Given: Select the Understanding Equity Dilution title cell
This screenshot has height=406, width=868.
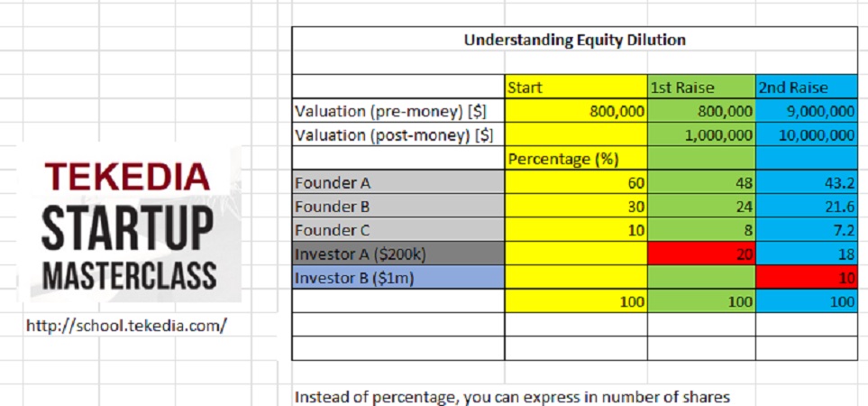Looking at the screenshot, I should 574,40.
